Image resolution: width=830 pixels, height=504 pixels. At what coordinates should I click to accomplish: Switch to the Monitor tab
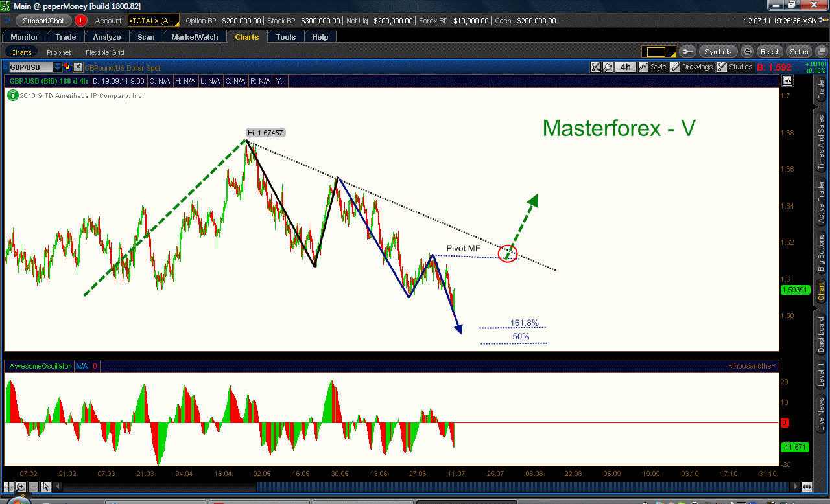point(25,37)
